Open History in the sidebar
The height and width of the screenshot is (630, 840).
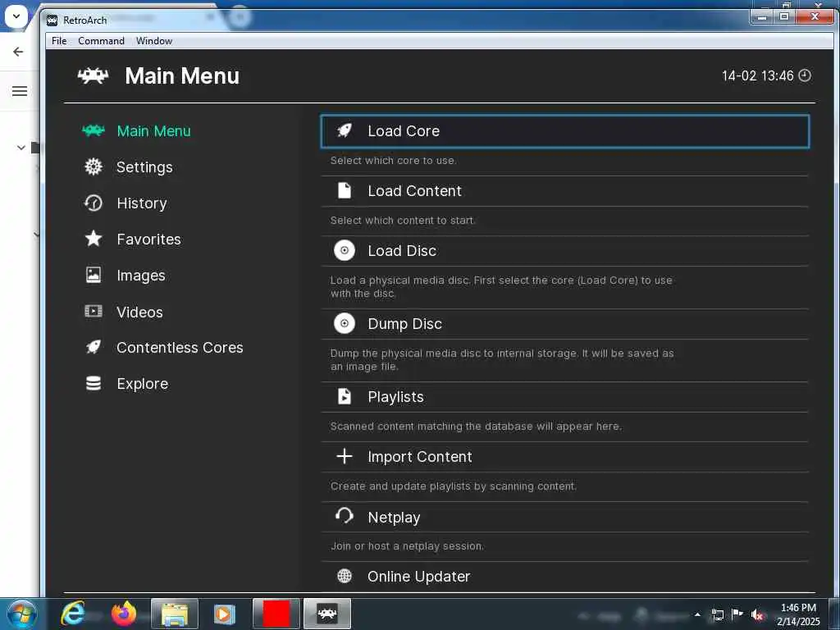[142, 203]
